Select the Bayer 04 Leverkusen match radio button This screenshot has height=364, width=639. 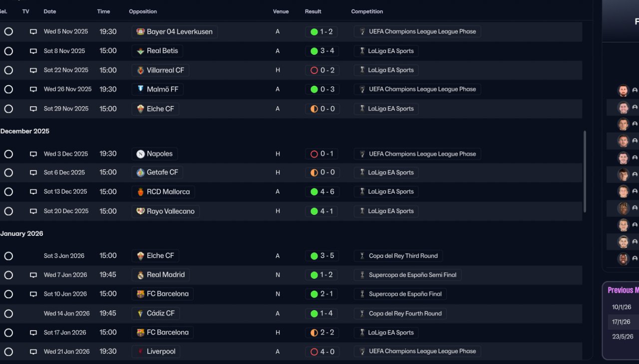point(8,31)
